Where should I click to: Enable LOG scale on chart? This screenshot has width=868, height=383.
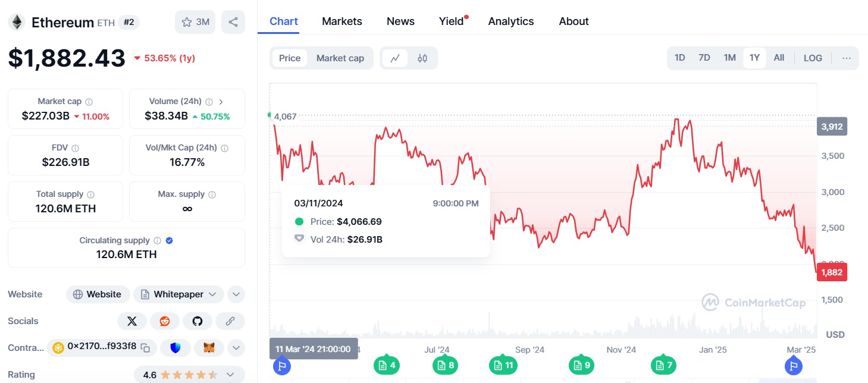point(813,58)
